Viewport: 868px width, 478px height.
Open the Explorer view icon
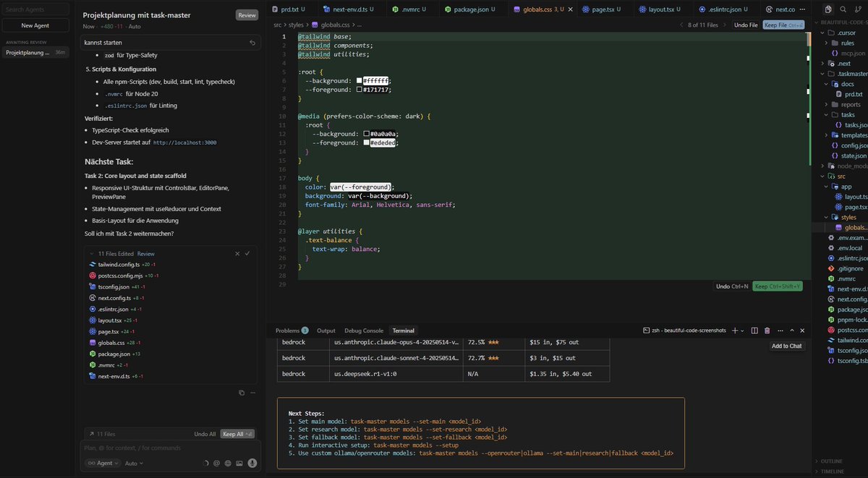(829, 9)
